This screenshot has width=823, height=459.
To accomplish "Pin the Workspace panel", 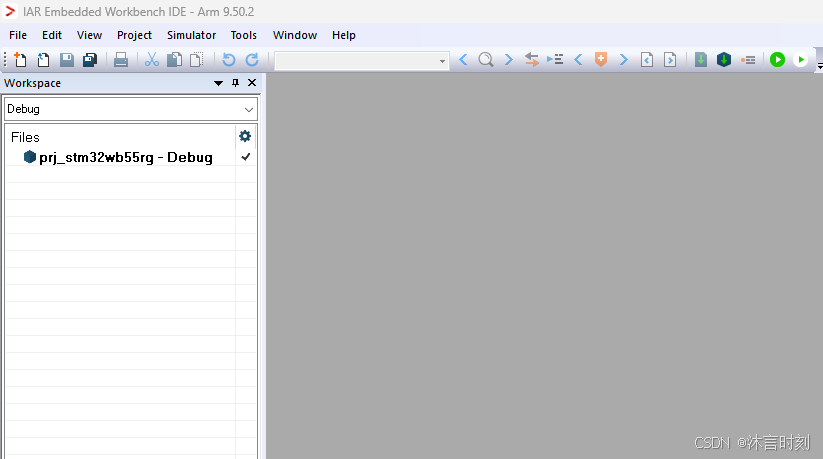I will (x=235, y=83).
